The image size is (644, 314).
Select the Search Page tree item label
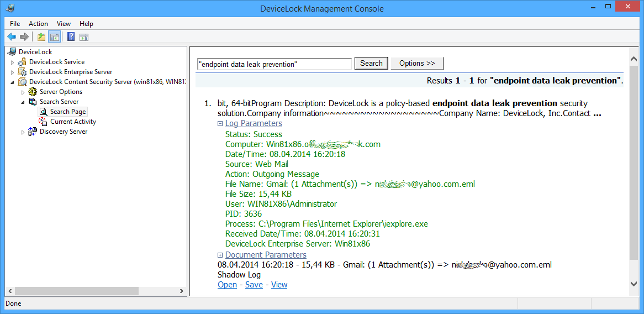pos(68,112)
